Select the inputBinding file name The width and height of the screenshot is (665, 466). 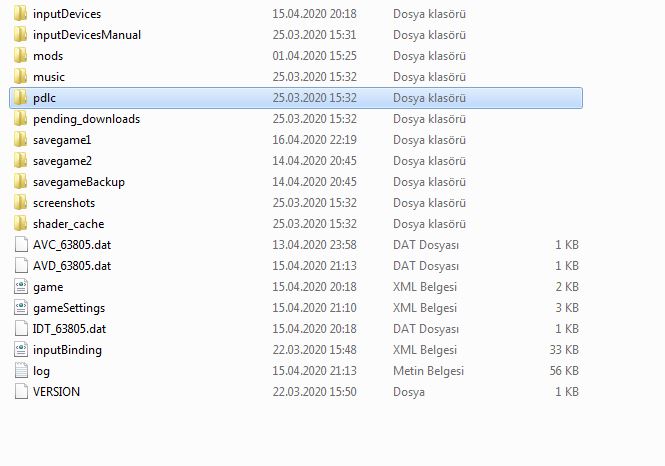coord(67,350)
